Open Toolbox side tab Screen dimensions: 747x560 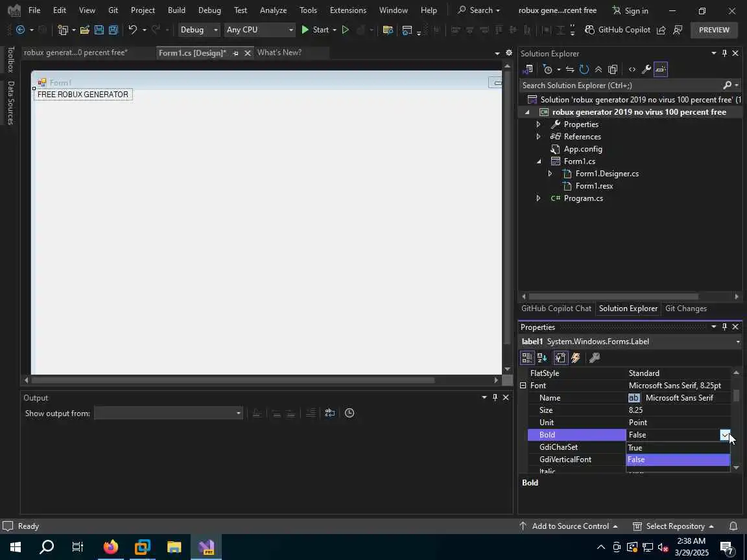10,60
